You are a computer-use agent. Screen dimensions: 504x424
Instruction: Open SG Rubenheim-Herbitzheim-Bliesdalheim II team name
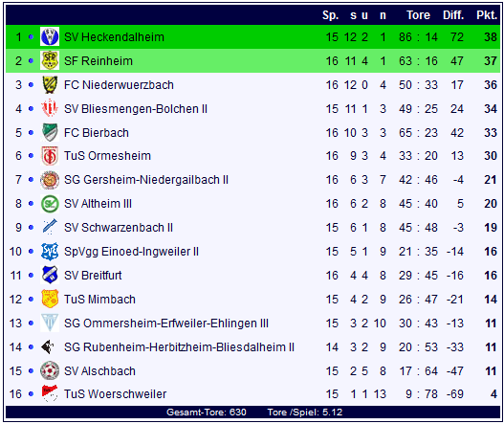click(x=179, y=347)
